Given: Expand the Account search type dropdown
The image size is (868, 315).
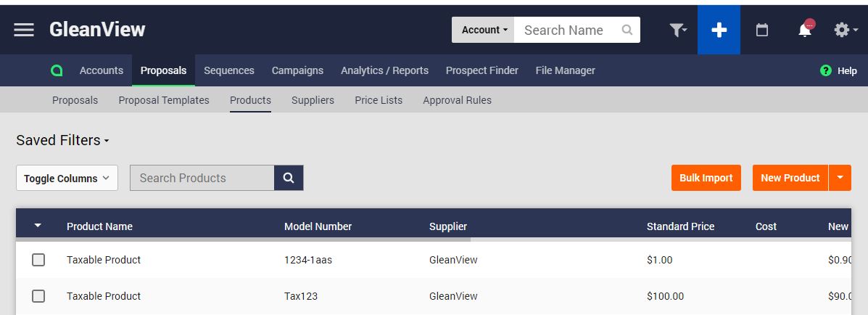Looking at the screenshot, I should tap(483, 30).
